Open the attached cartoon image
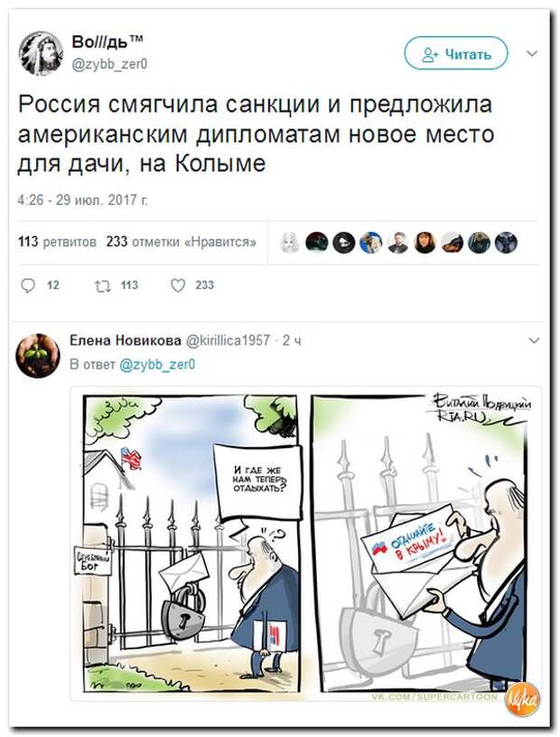Image resolution: width=560 pixels, height=737 pixels. [x=305, y=544]
